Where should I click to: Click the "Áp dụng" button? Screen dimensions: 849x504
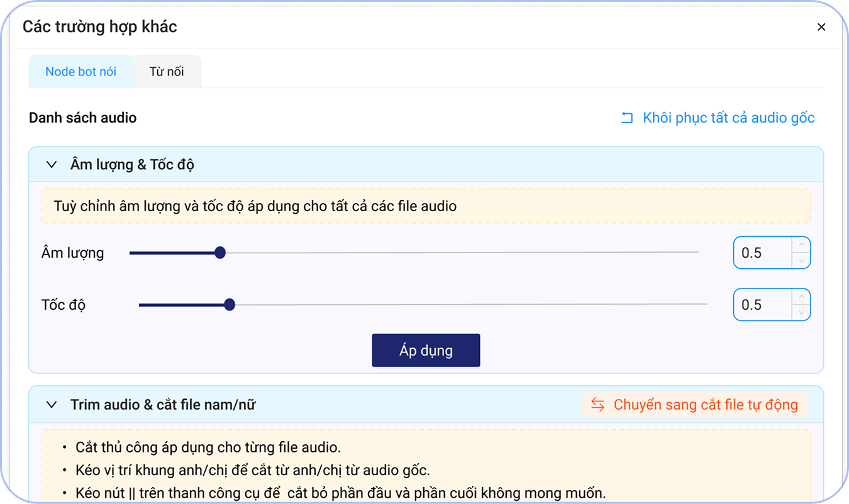(x=426, y=350)
